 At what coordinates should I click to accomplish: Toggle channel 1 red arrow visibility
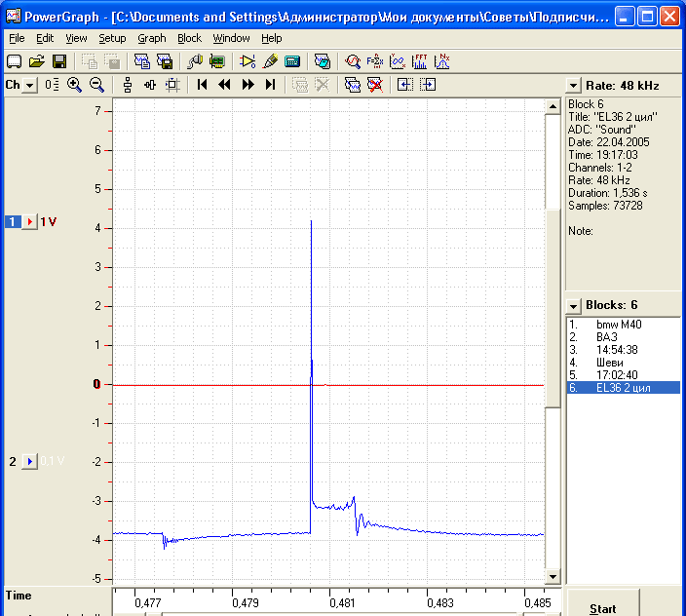pyautogui.click(x=29, y=222)
